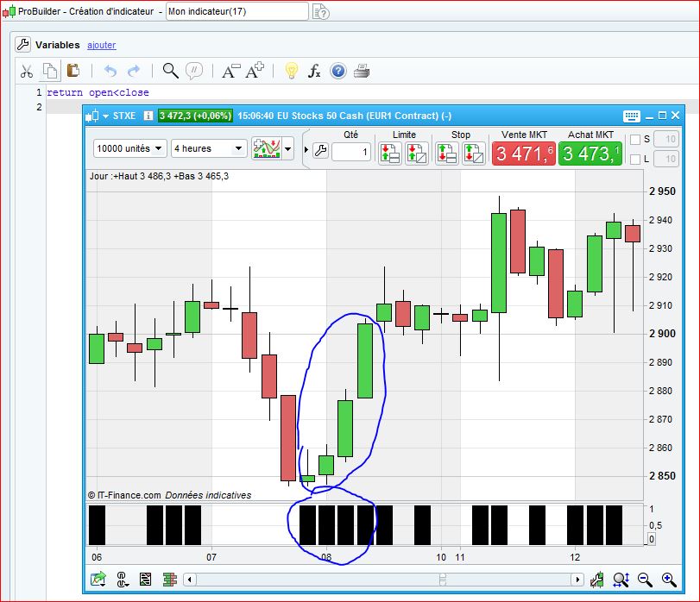Click the Qté quantity input field
The width and height of the screenshot is (700, 602).
(351, 152)
